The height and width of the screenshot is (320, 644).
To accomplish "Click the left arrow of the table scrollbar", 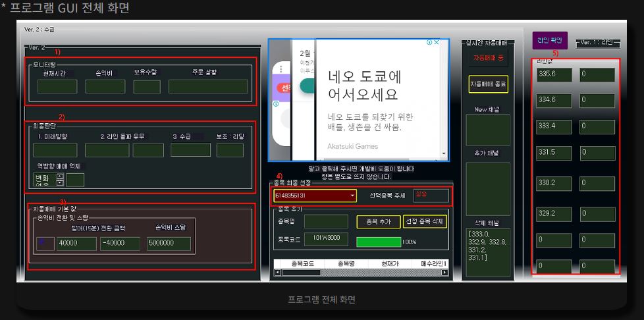I will click(277, 273).
